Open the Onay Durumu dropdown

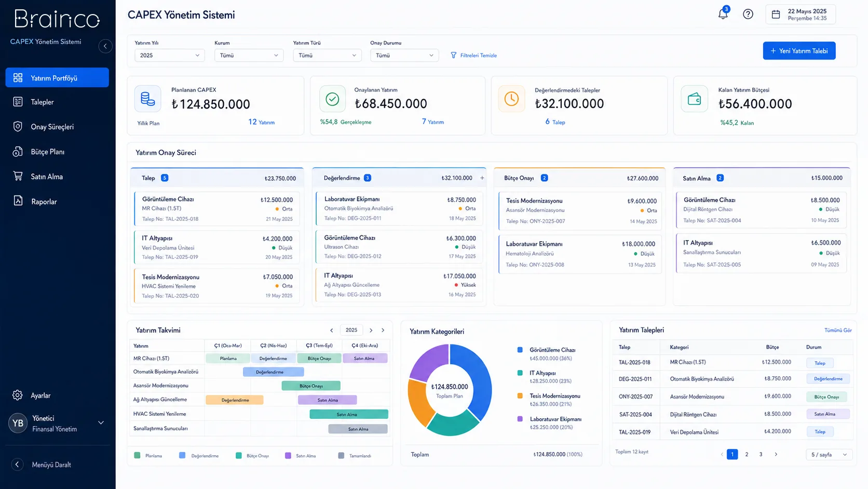point(404,55)
